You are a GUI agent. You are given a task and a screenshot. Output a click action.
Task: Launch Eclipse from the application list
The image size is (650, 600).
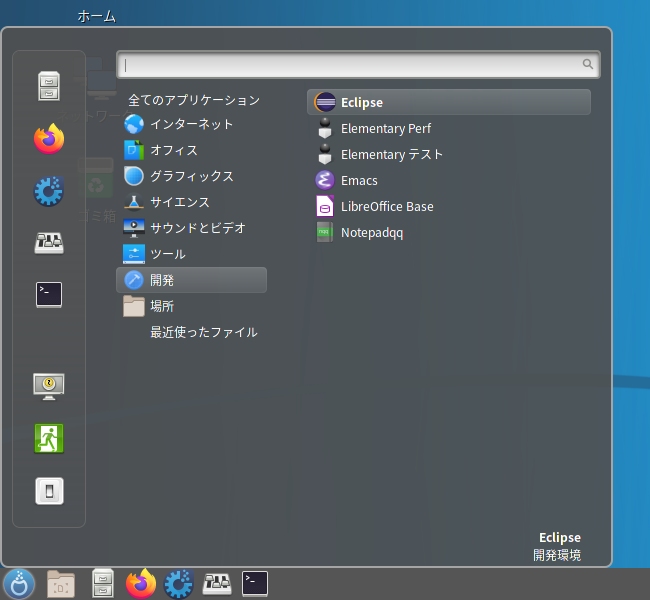tap(449, 102)
